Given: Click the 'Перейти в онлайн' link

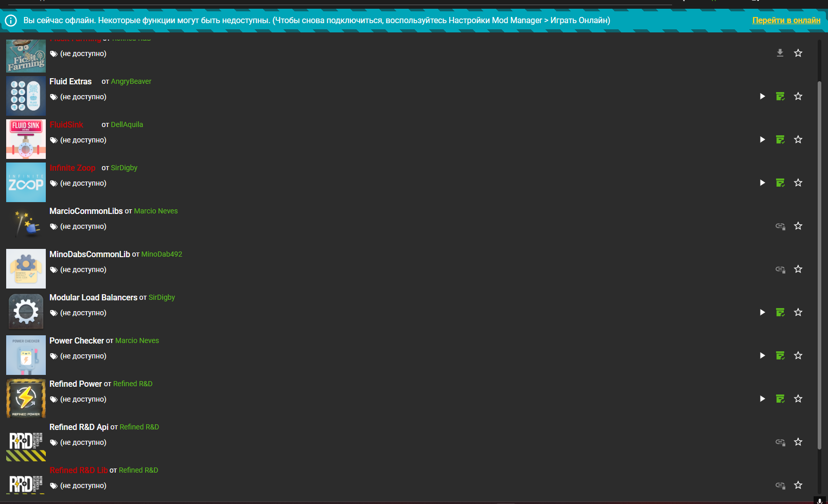Looking at the screenshot, I should pos(786,20).
